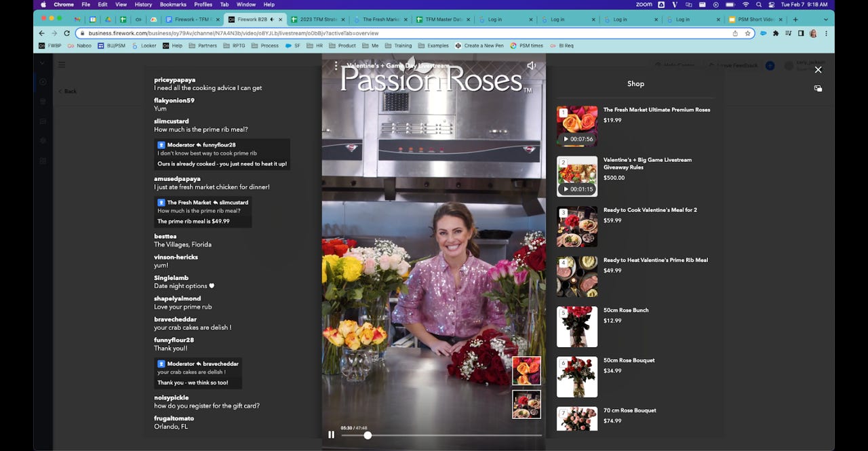The height and width of the screenshot is (451, 868).
Task: Click the meal product overlay in video
Action: click(526, 404)
